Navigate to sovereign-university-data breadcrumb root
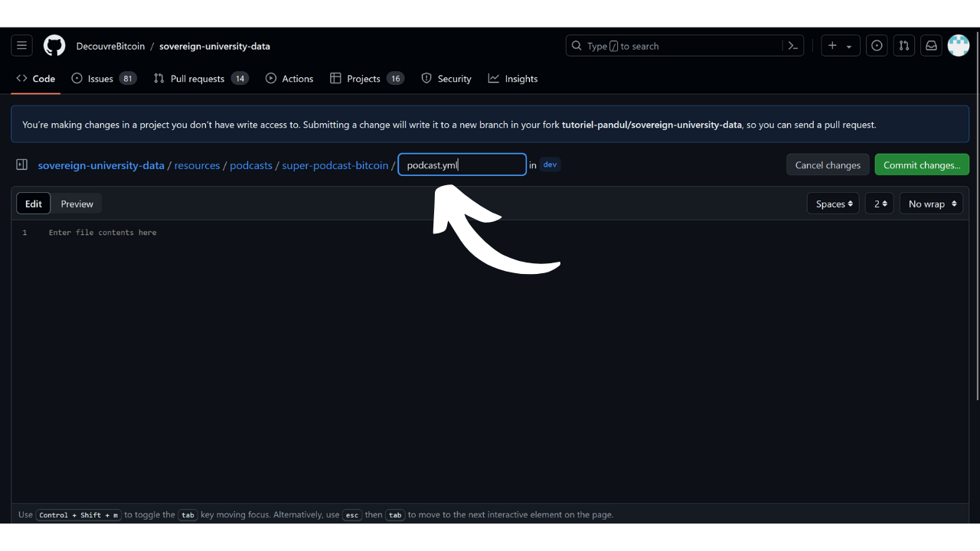 click(101, 165)
